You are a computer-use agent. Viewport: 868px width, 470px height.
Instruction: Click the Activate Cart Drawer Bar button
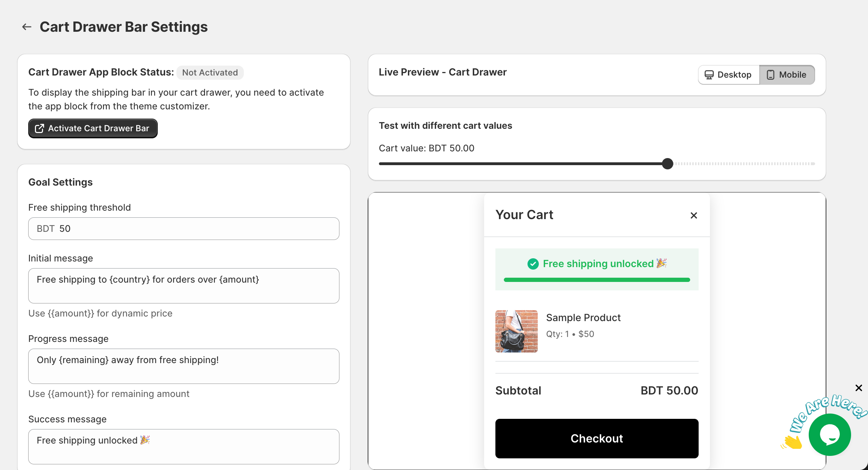[93, 128]
